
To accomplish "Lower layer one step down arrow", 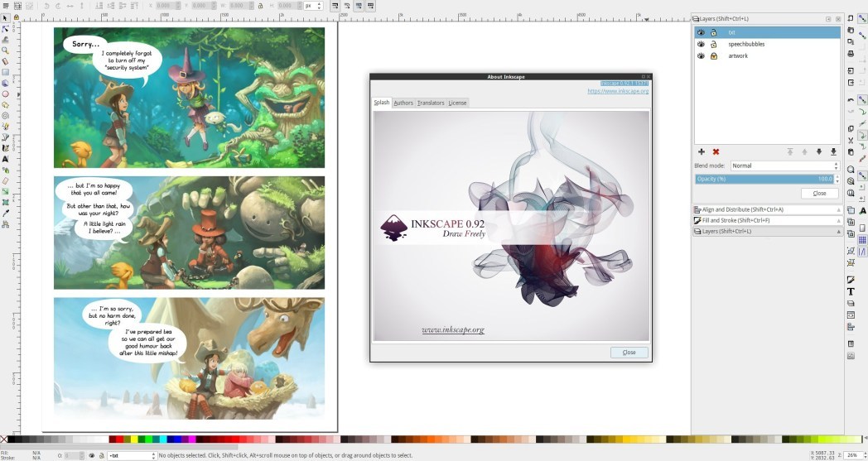I will 819,151.
